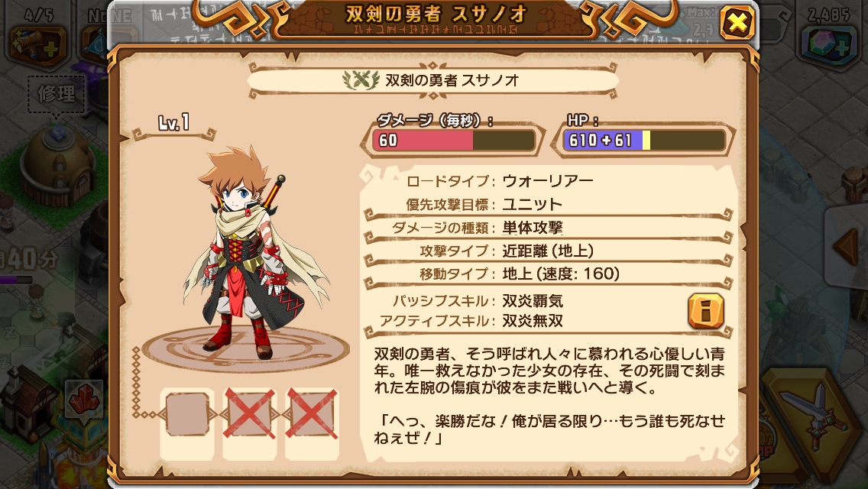Open the skill info button
868x489 pixels.
click(x=706, y=311)
